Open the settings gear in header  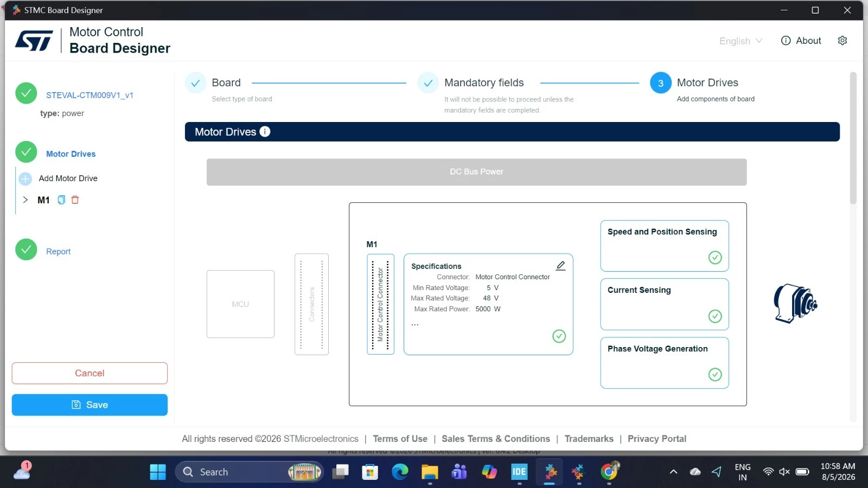tap(843, 41)
